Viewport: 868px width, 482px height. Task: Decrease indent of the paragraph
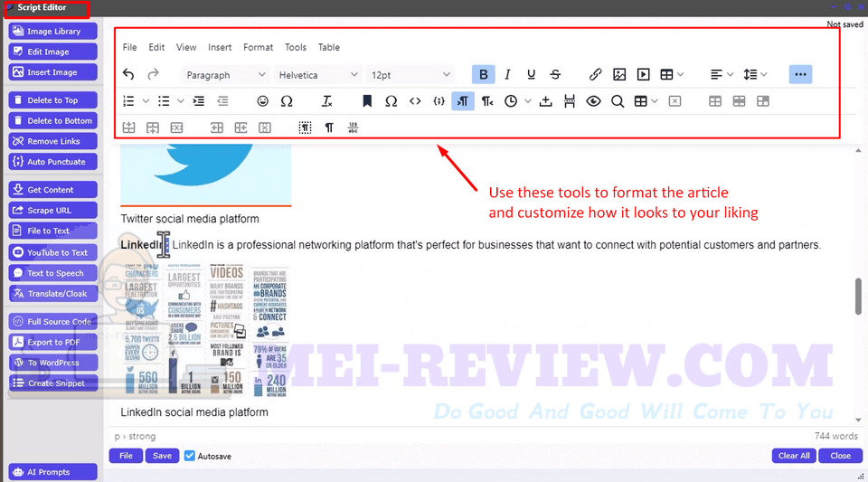coord(222,101)
